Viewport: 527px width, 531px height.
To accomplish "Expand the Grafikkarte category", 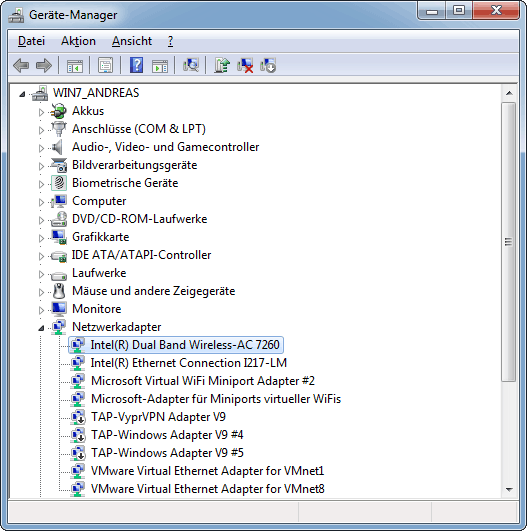I will [x=41, y=238].
